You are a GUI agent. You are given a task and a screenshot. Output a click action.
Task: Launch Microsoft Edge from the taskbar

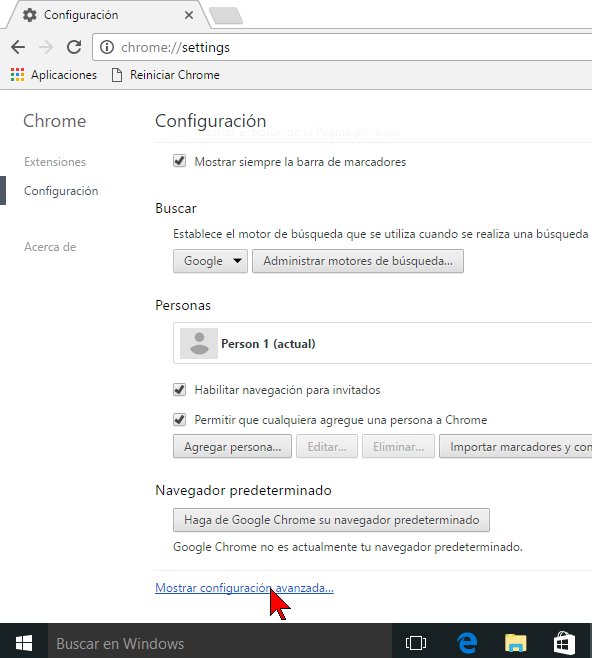coord(467,643)
